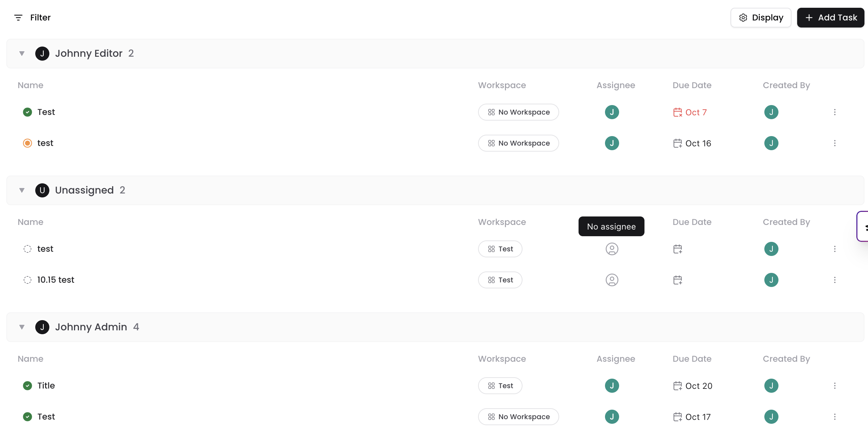Click creator avatar for task due Oct 16
Image resolution: width=868 pixels, height=428 pixels.
(x=771, y=143)
